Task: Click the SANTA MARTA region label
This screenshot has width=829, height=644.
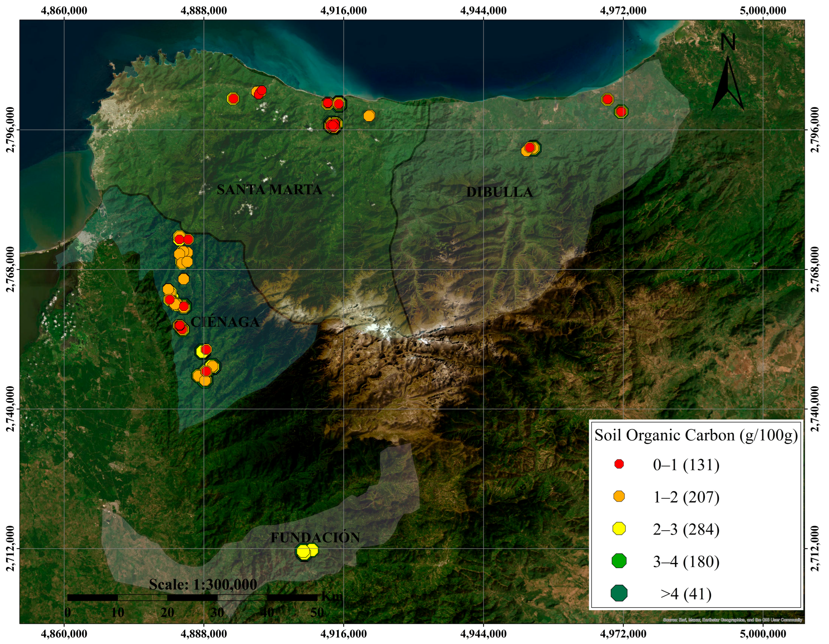Action: click(269, 189)
